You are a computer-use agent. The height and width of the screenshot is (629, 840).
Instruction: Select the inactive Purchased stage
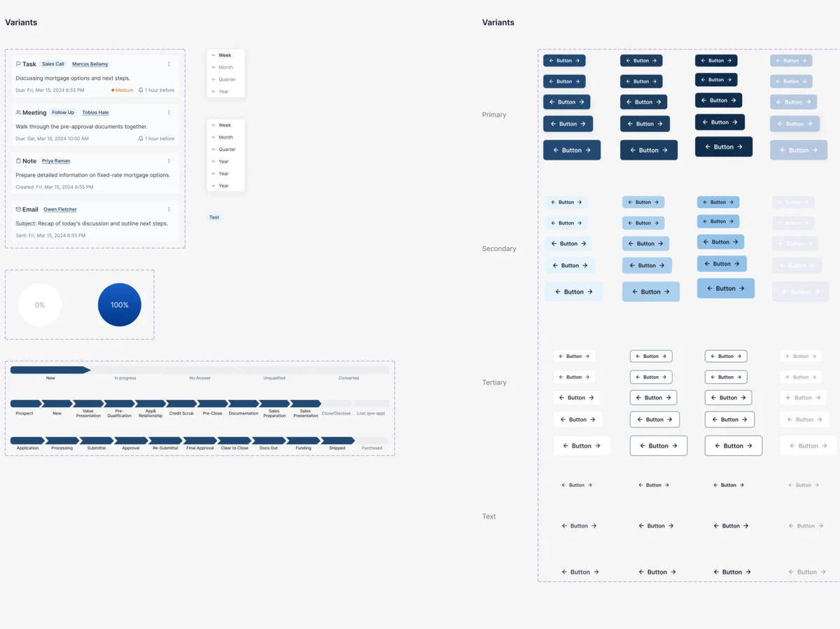372,441
